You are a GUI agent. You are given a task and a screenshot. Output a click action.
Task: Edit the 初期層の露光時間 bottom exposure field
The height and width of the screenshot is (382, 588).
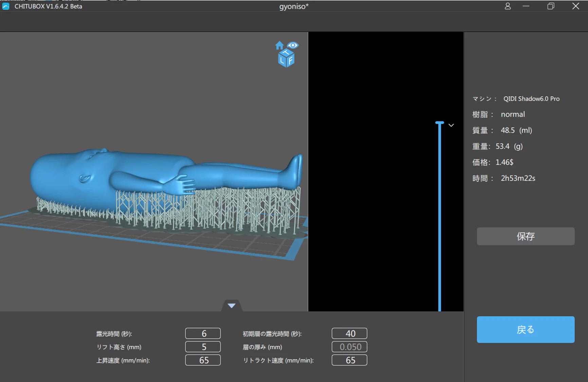tap(349, 333)
